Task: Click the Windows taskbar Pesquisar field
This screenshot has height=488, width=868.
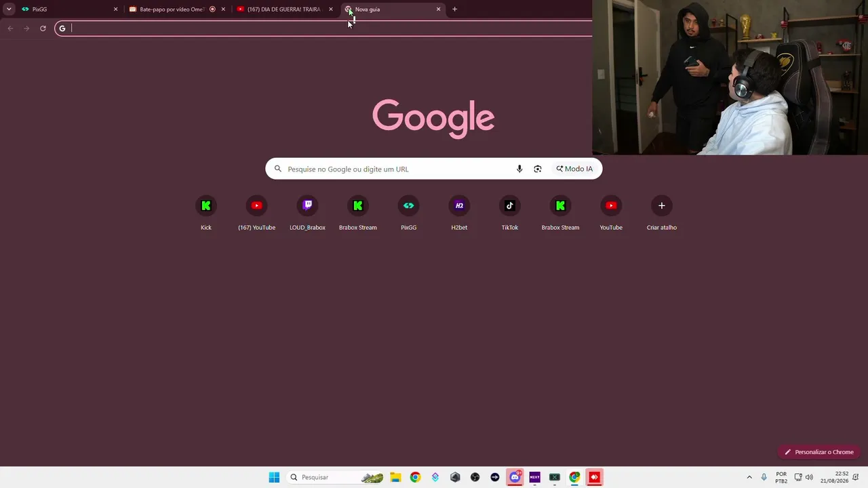Action: click(x=336, y=477)
